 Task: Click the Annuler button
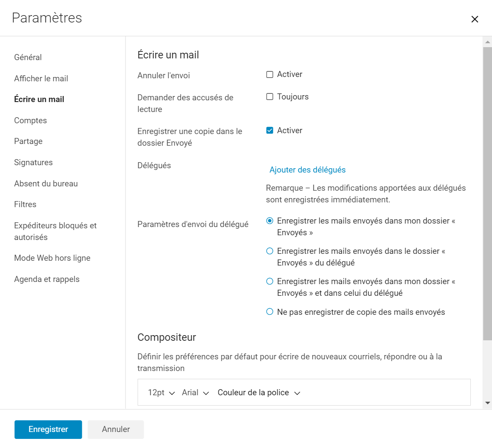[116, 429]
